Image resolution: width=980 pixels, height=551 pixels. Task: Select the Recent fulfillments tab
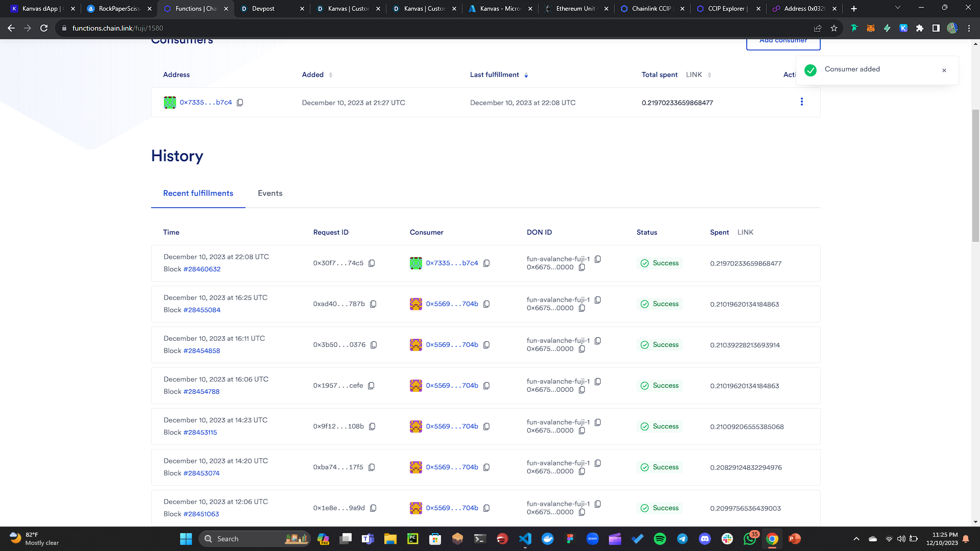[198, 193]
